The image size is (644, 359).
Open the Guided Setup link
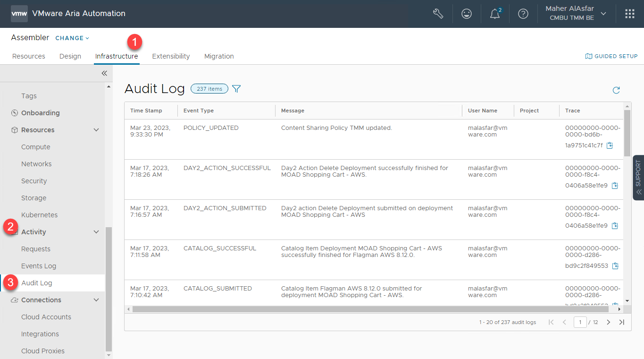click(611, 56)
